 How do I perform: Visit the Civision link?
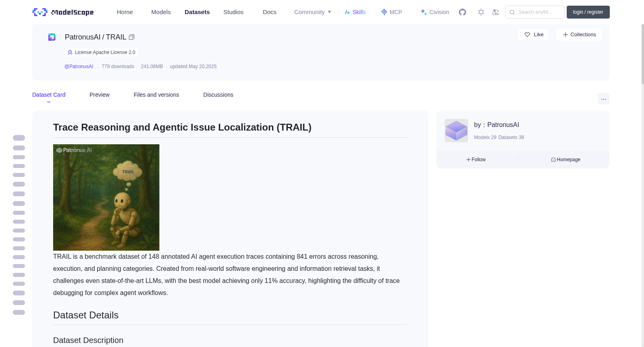coord(435,12)
